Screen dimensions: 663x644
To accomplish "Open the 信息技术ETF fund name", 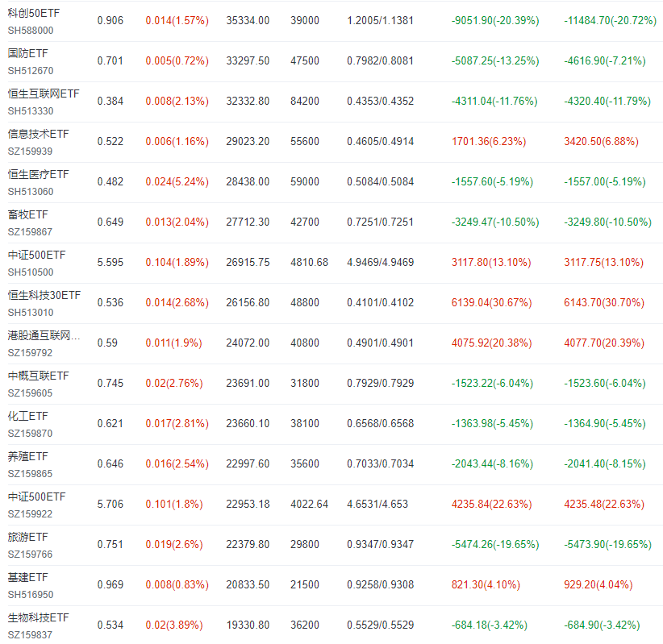I will tap(39, 134).
